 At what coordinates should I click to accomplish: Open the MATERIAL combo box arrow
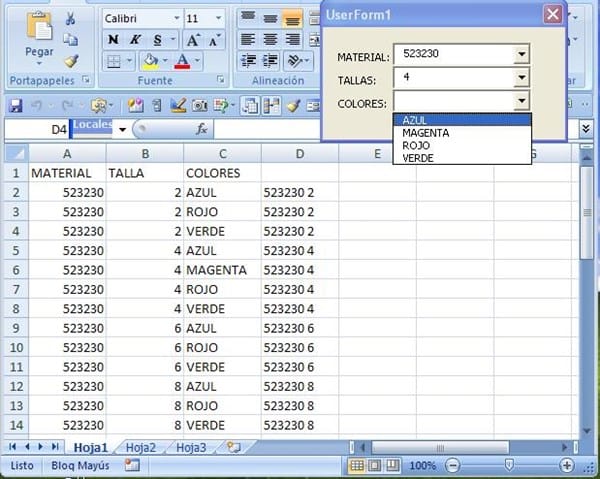(x=521, y=54)
